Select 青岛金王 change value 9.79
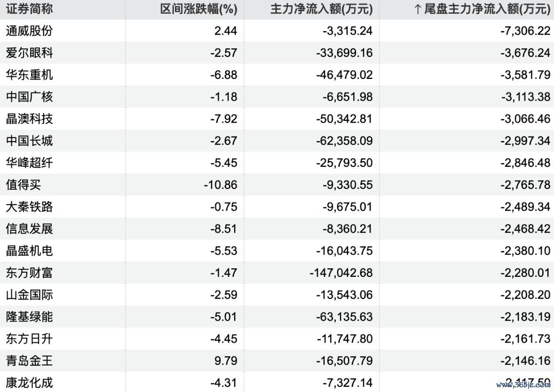 (x=226, y=361)
